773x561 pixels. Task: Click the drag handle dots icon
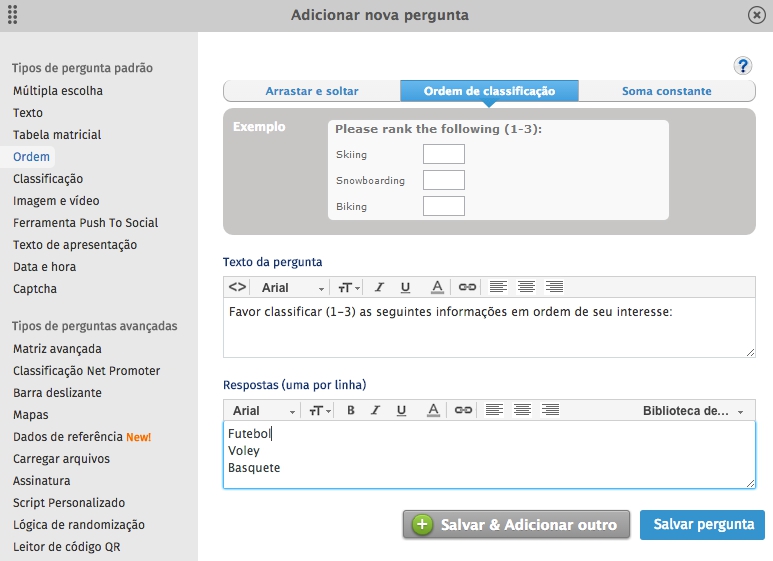[13, 15]
